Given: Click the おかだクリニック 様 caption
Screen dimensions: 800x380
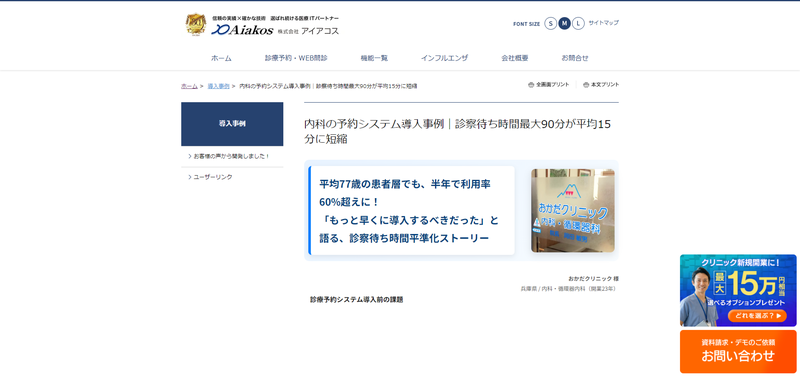Looking at the screenshot, I should (x=593, y=278).
